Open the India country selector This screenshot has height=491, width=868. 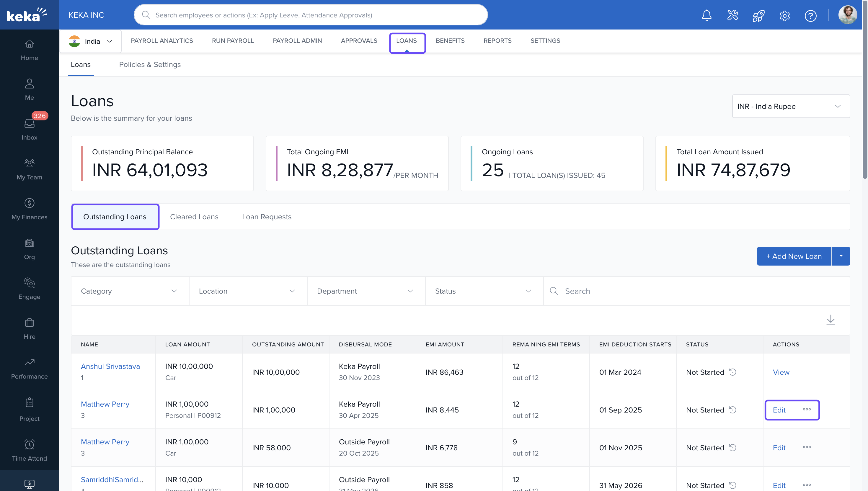pos(90,41)
